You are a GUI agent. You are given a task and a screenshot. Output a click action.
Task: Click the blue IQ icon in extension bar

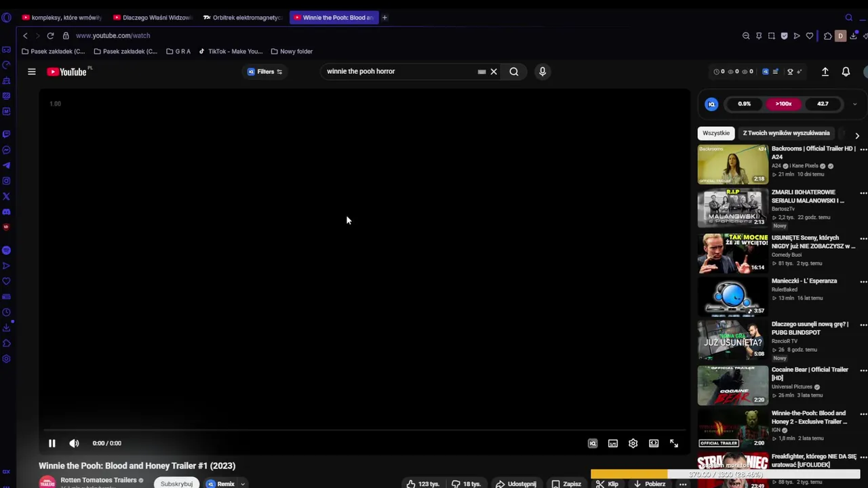coord(766,72)
